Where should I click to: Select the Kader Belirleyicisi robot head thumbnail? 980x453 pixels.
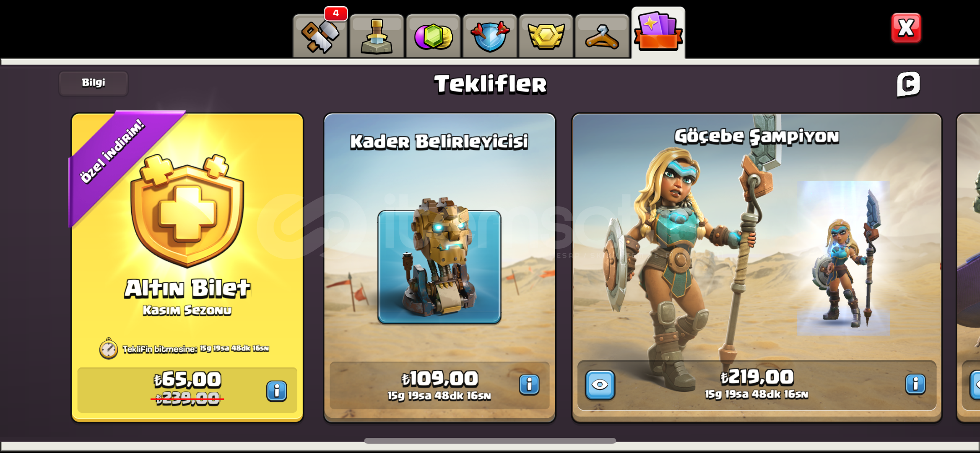439,267
